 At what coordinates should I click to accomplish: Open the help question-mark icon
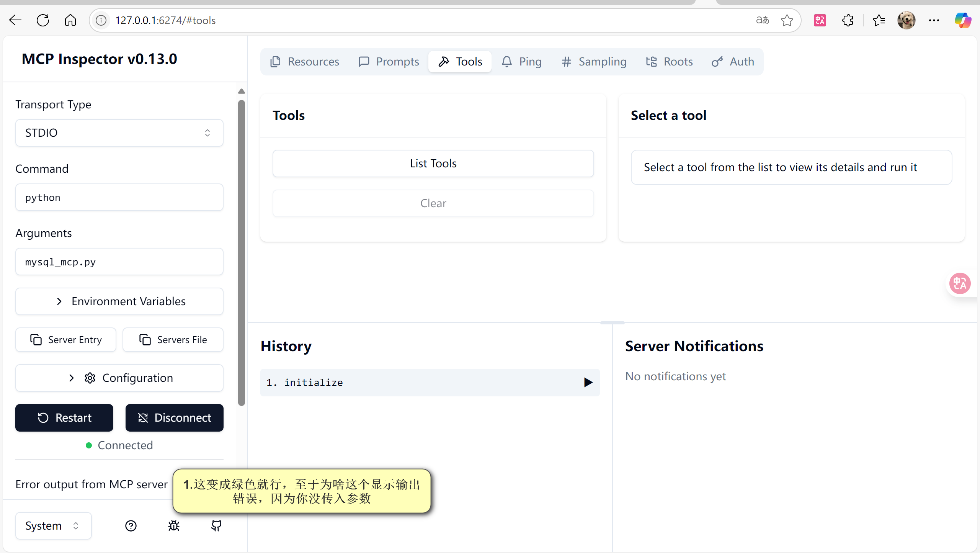pos(131,526)
